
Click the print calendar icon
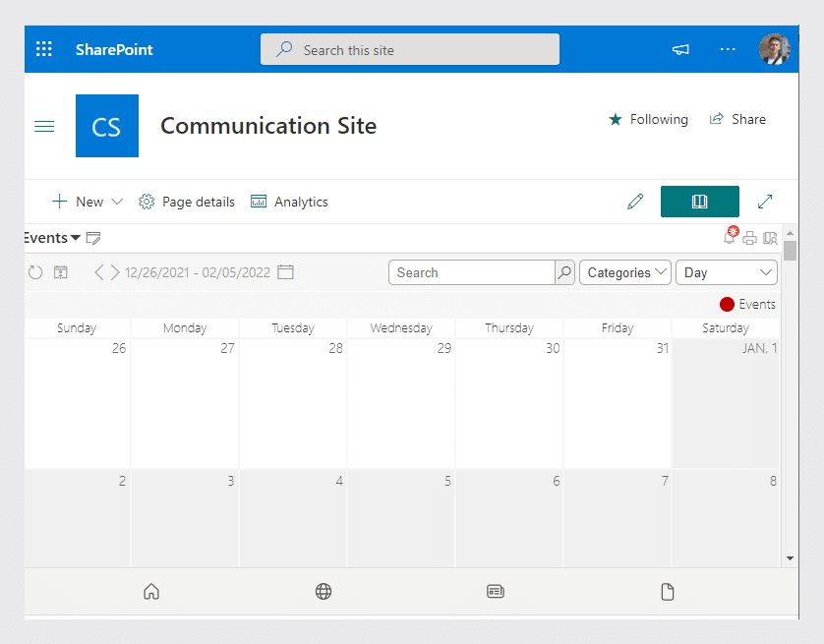pos(749,239)
